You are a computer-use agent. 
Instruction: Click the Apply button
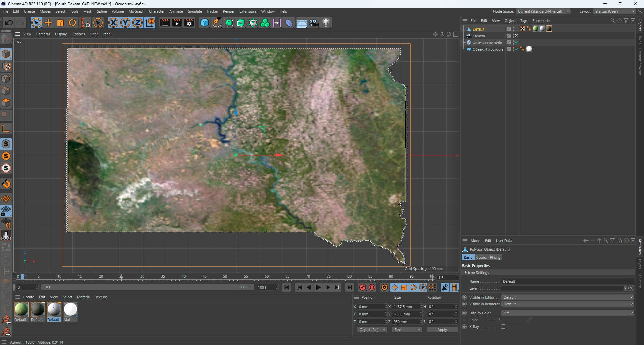click(442, 330)
